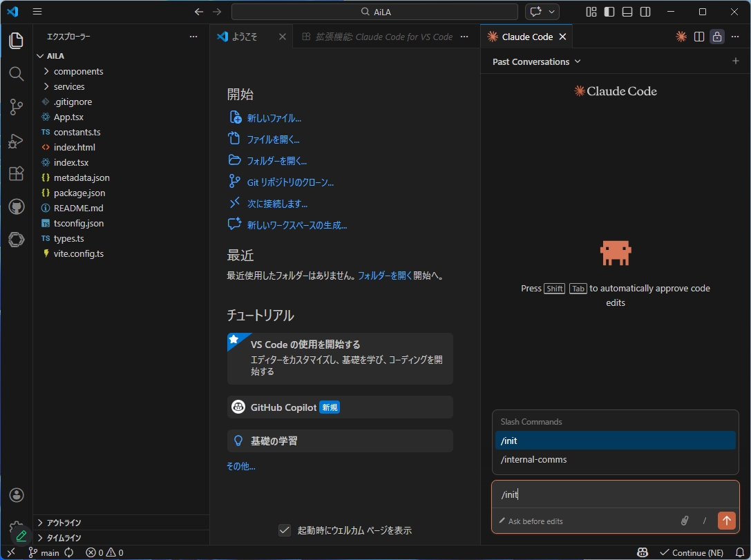Open the split editor layout icon
Screen dimensions: 751x560
(x=698, y=36)
